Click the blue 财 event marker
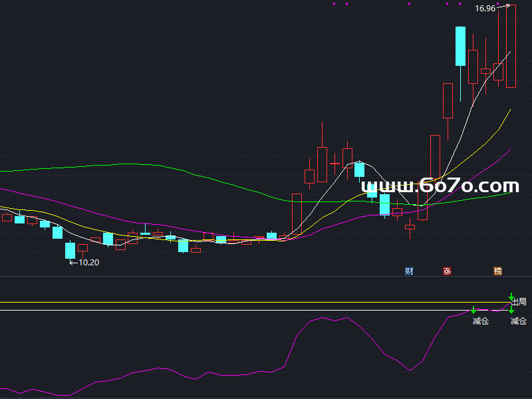532x399 pixels. pos(409,271)
